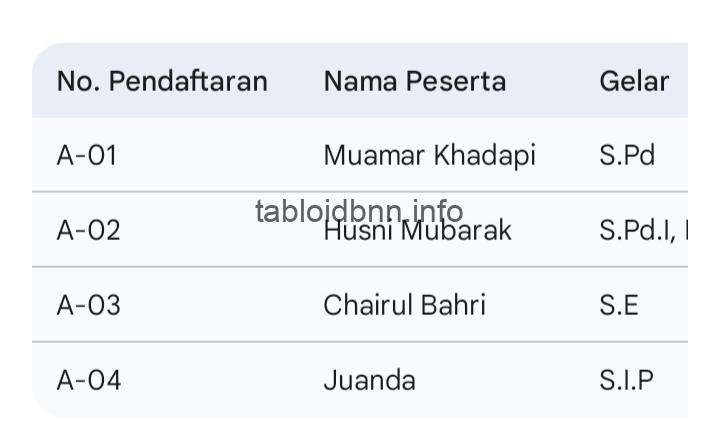The height and width of the screenshot is (422, 720).
Task: Open the tabloidbnn.info watermark link
Action: tap(359, 211)
